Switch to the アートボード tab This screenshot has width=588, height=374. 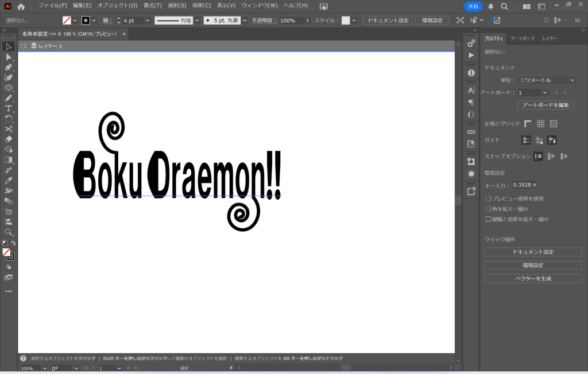[523, 38]
